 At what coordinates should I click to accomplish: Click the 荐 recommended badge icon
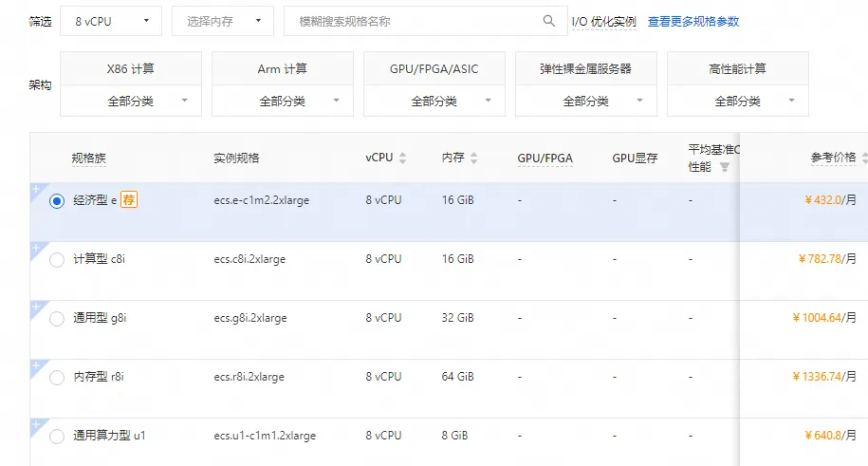tap(128, 199)
